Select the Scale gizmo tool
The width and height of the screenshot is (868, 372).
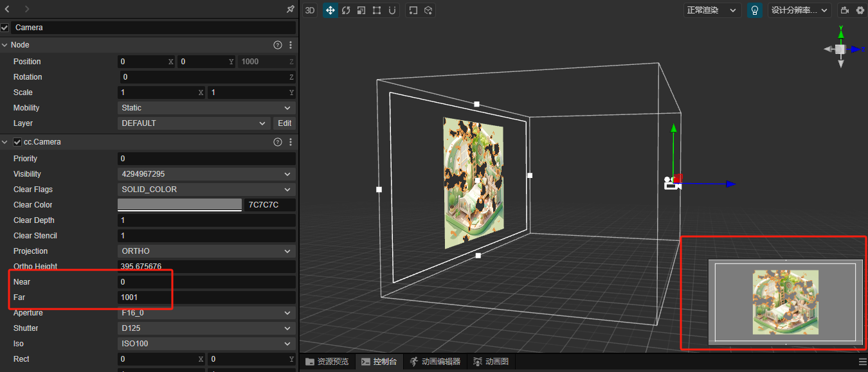click(361, 10)
